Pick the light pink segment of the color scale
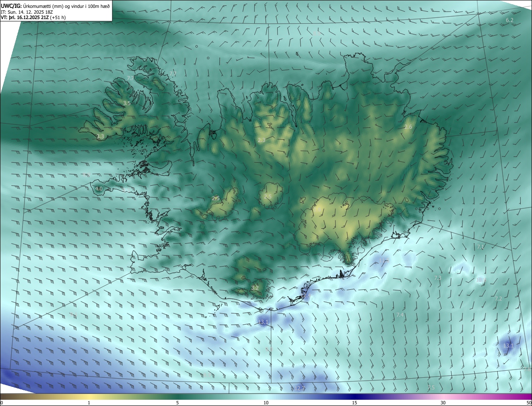Viewport: 532px width, 406px height. click(443, 397)
